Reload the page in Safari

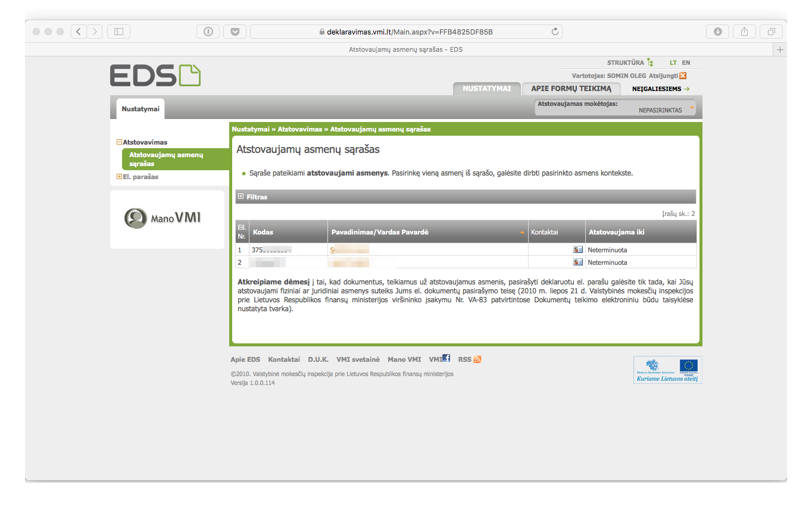555,32
